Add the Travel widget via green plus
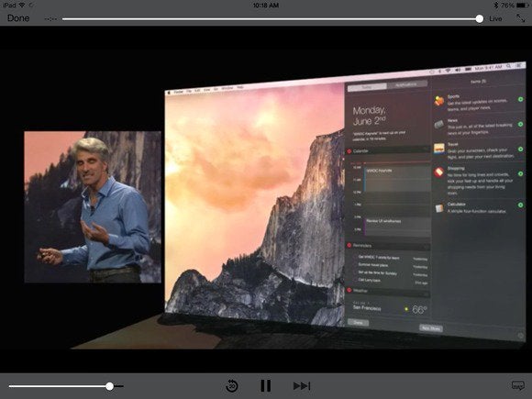 tap(520, 149)
